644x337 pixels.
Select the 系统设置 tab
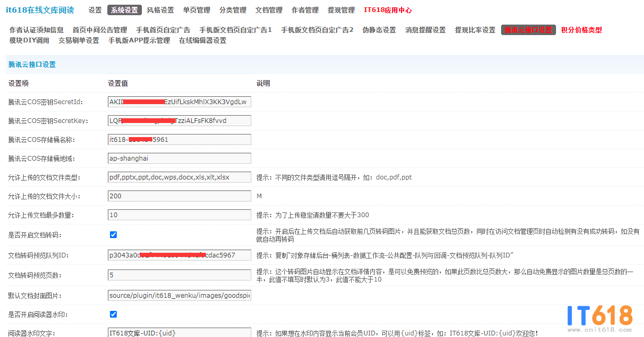pyautogui.click(x=125, y=10)
